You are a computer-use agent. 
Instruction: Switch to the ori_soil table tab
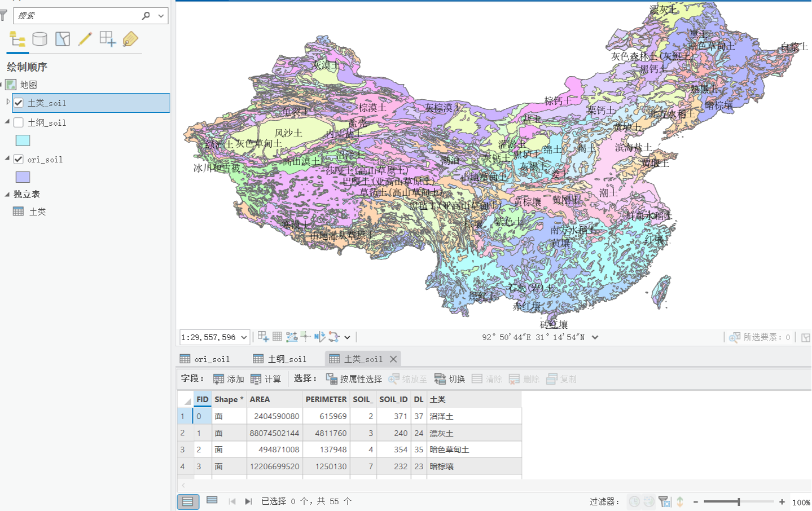[x=205, y=359]
